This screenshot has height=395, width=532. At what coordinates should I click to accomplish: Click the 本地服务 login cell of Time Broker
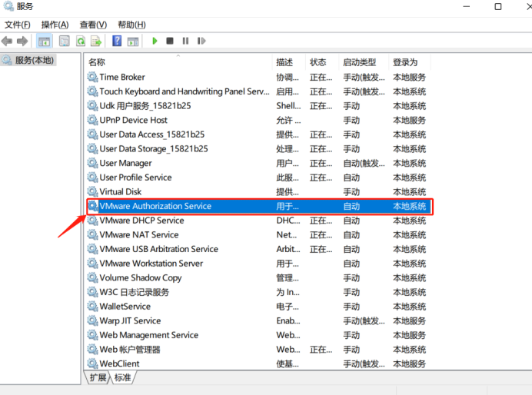pyautogui.click(x=409, y=78)
